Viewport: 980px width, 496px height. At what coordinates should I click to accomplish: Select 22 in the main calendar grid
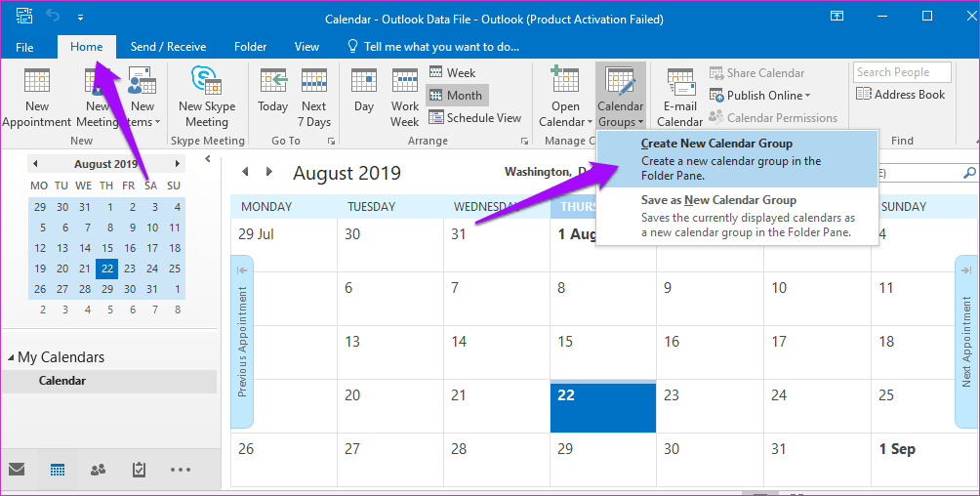coord(603,407)
